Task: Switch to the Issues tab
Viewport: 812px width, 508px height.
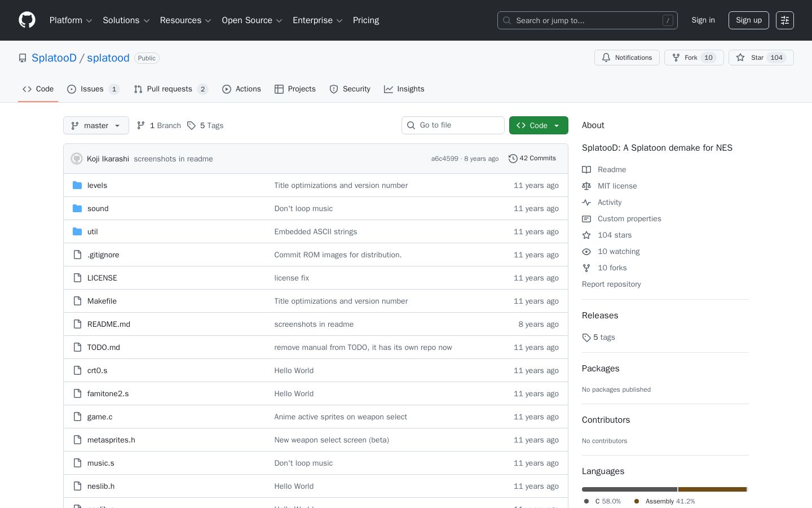Action: tap(93, 89)
